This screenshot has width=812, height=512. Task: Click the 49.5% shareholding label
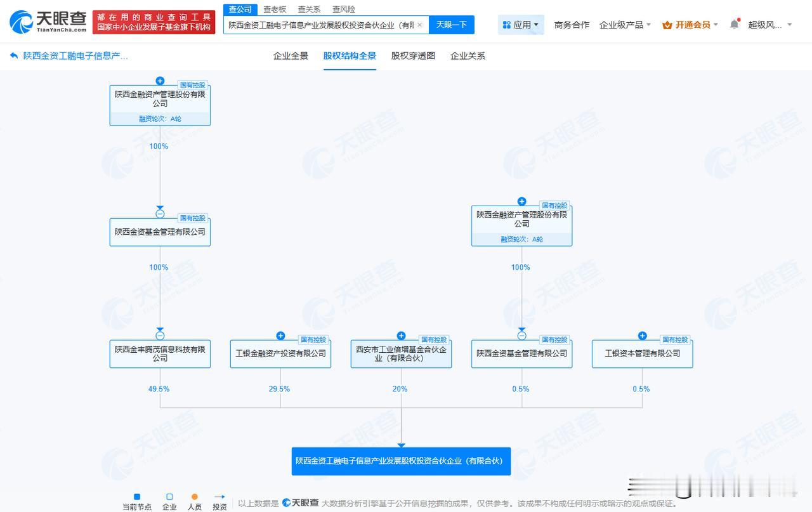[159, 389]
